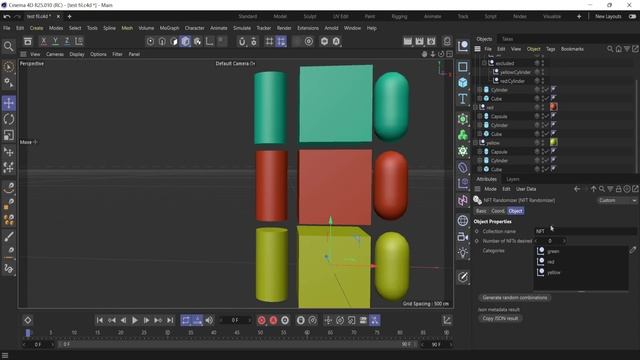The width and height of the screenshot is (640, 360).
Task: Click the Collection name input field
Action: pyautogui.click(x=585, y=231)
